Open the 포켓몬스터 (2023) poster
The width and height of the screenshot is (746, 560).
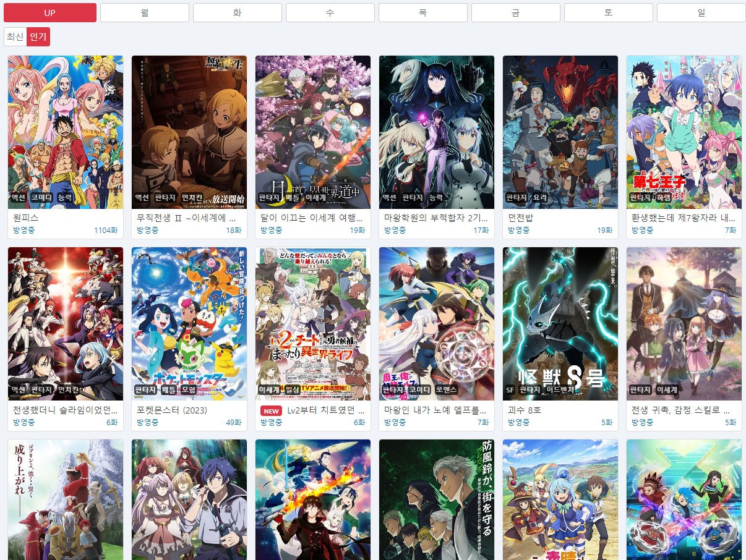click(189, 324)
